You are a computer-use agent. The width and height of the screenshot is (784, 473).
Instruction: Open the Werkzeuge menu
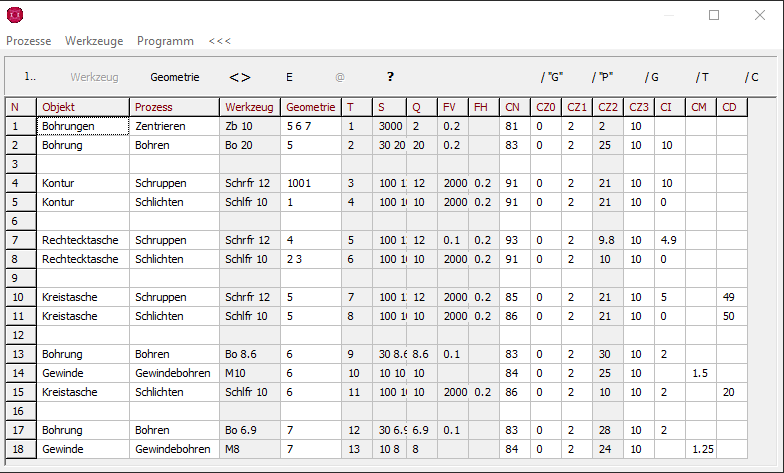click(x=94, y=41)
